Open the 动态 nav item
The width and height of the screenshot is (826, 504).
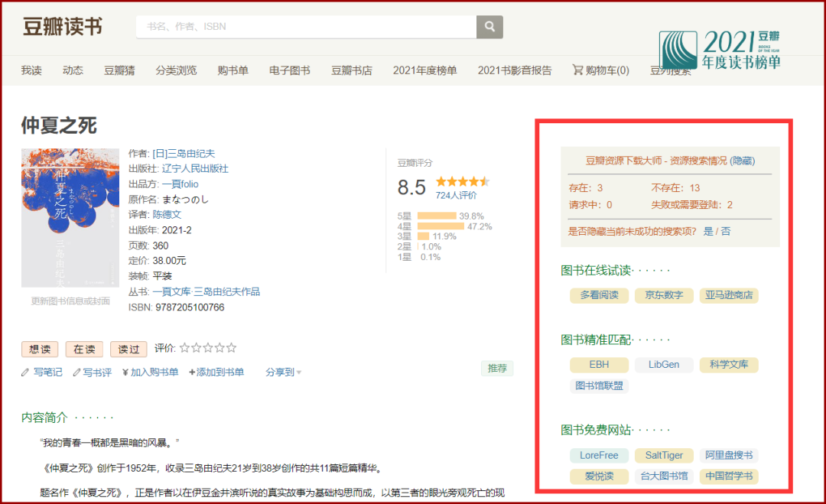click(x=73, y=70)
